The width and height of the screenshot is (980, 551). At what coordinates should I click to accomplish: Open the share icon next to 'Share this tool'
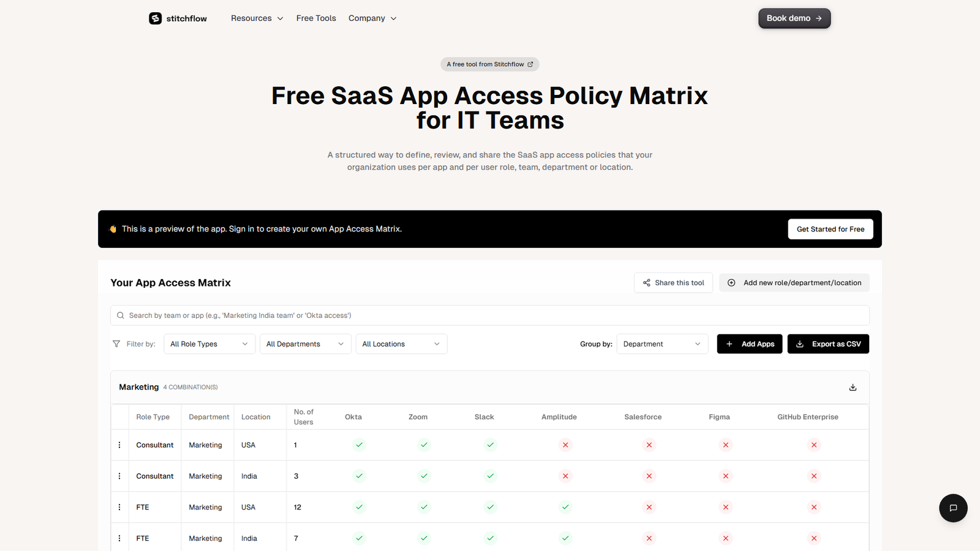click(x=647, y=283)
